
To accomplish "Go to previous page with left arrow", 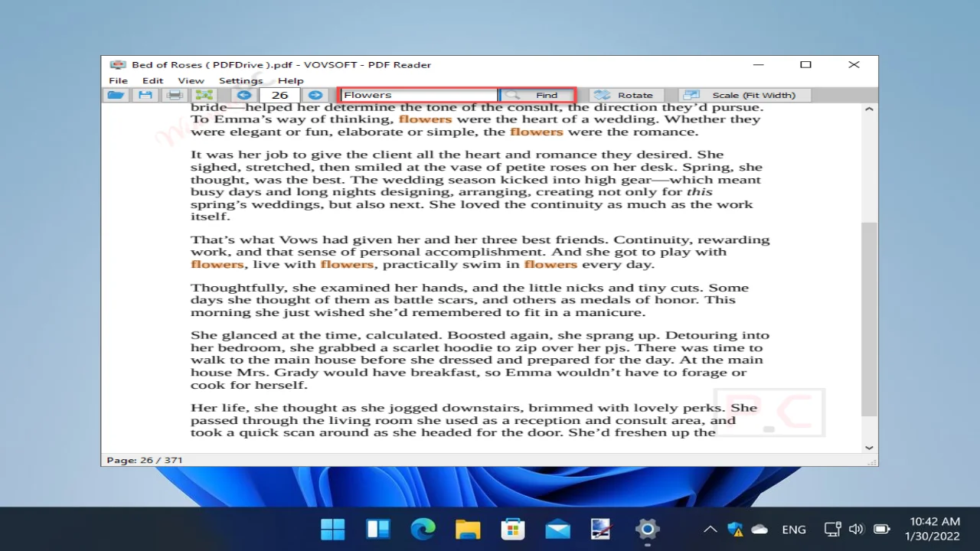I will pos(244,95).
